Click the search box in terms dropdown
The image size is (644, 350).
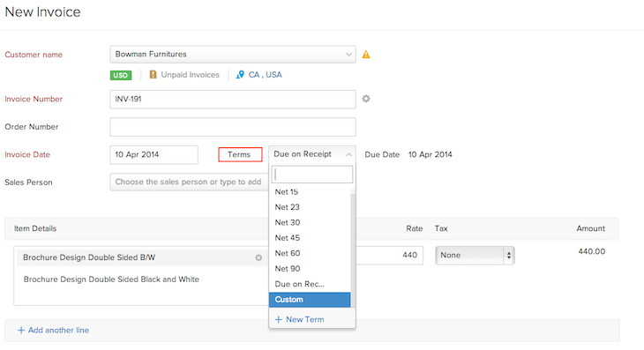tap(312, 175)
